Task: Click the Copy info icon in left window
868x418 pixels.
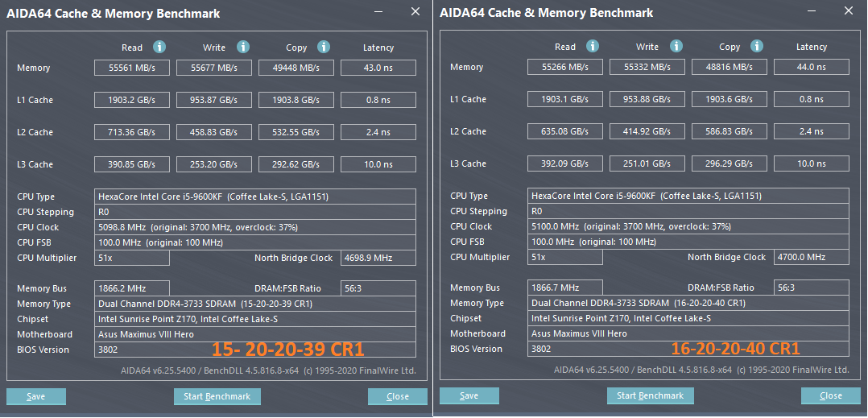Action: tap(324, 47)
